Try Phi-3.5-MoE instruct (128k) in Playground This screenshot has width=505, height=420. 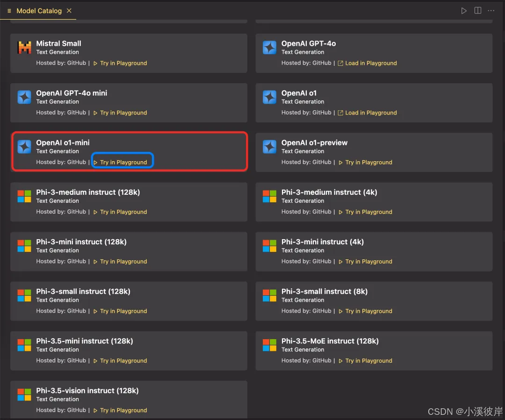366,361
